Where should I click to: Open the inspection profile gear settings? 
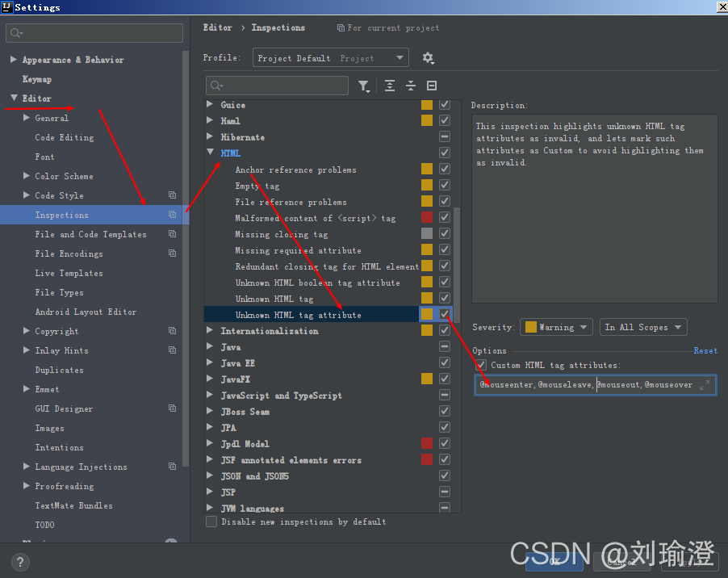(x=428, y=58)
